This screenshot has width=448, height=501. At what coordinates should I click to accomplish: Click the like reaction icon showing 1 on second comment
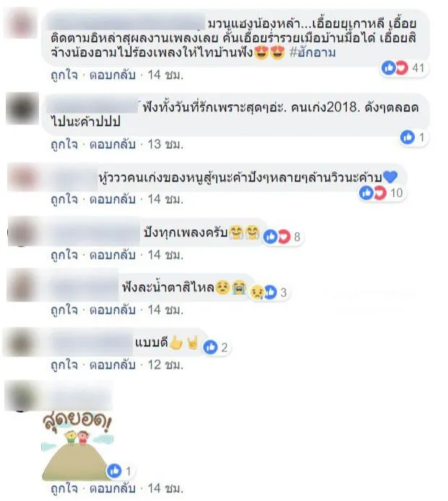point(408,137)
